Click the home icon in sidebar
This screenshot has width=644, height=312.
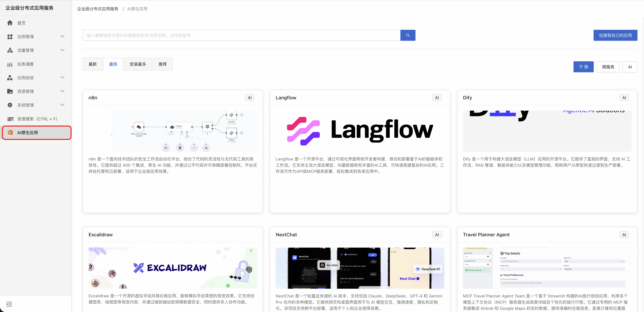[10, 23]
